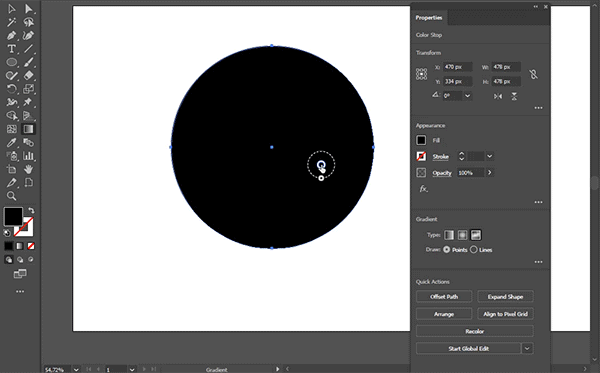This screenshot has width=600, height=373.
Task: Enable Draw Normal mode
Action: [8, 260]
